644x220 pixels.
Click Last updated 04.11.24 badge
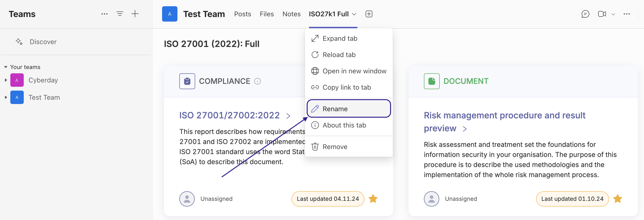pyautogui.click(x=328, y=199)
